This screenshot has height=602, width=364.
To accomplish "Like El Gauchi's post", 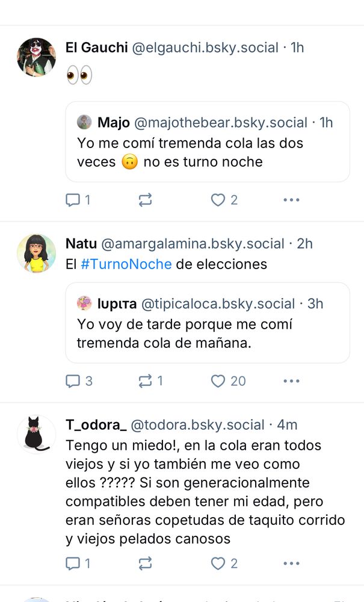I will click(x=224, y=200).
